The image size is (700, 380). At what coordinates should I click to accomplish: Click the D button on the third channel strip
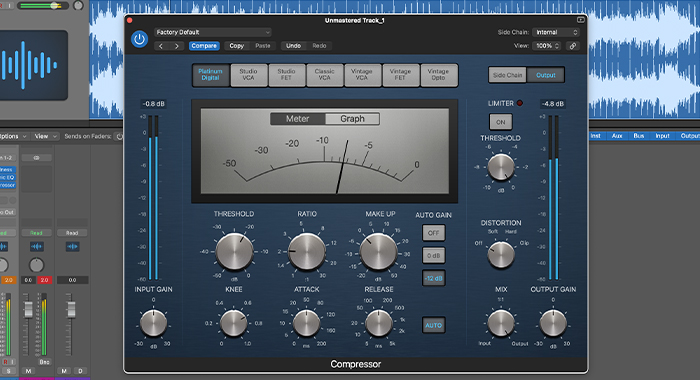click(x=80, y=371)
